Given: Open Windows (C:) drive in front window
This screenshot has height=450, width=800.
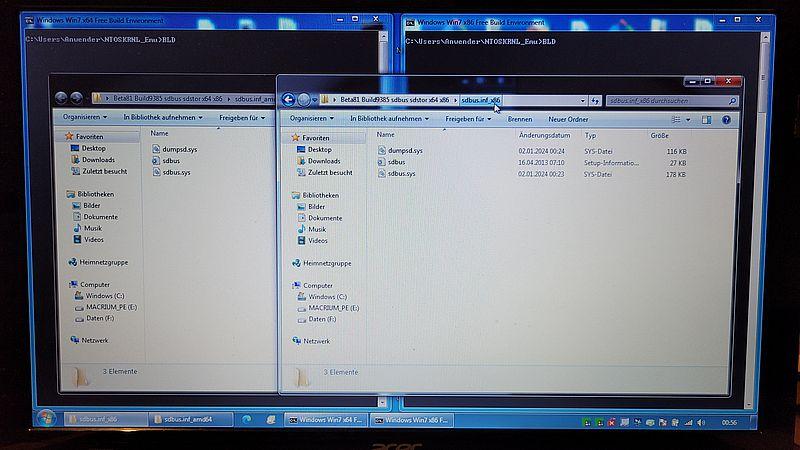Looking at the screenshot, I should click(322, 296).
